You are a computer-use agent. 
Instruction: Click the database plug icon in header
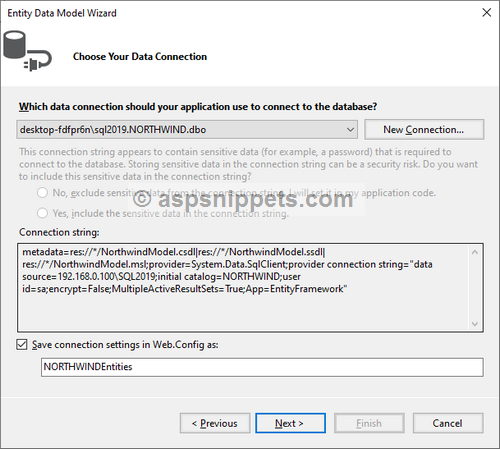click(x=27, y=51)
